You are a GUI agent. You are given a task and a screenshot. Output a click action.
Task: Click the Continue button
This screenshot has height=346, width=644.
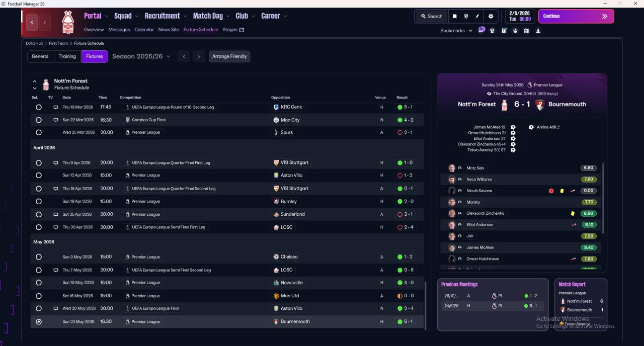pos(576,16)
